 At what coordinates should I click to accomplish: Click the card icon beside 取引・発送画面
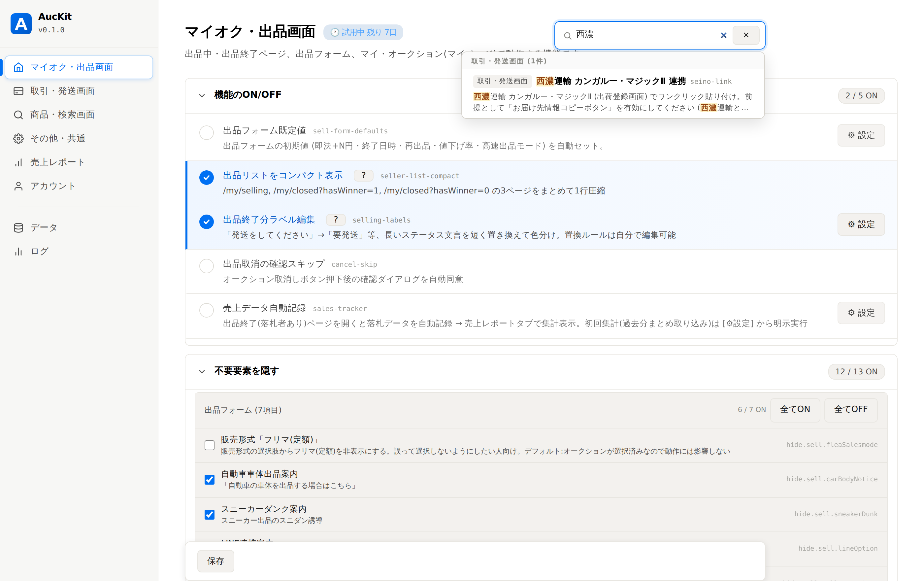coord(18,91)
